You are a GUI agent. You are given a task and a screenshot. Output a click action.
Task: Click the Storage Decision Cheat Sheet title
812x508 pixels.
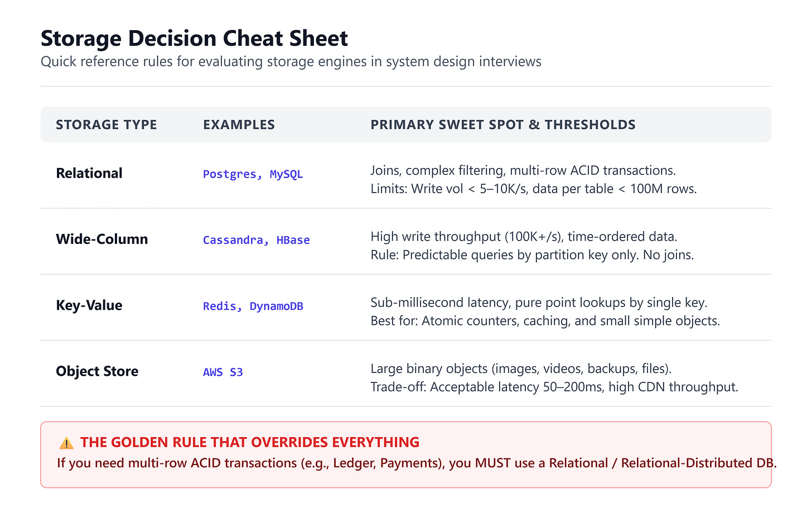point(194,39)
